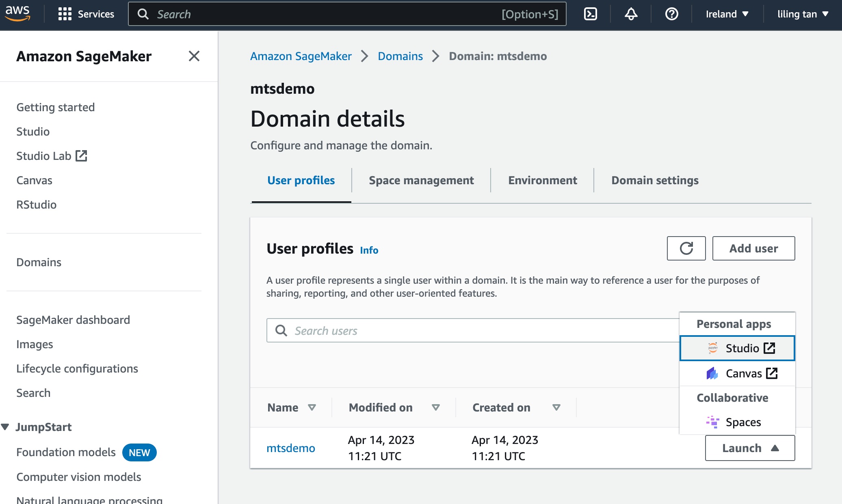
Task: Open the notifications bell icon
Action: tap(631, 14)
